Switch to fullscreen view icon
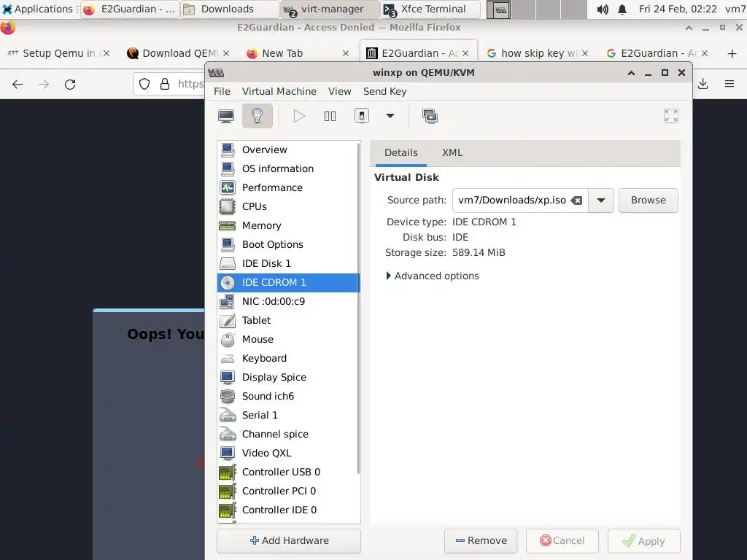The height and width of the screenshot is (560, 747). pos(671,116)
